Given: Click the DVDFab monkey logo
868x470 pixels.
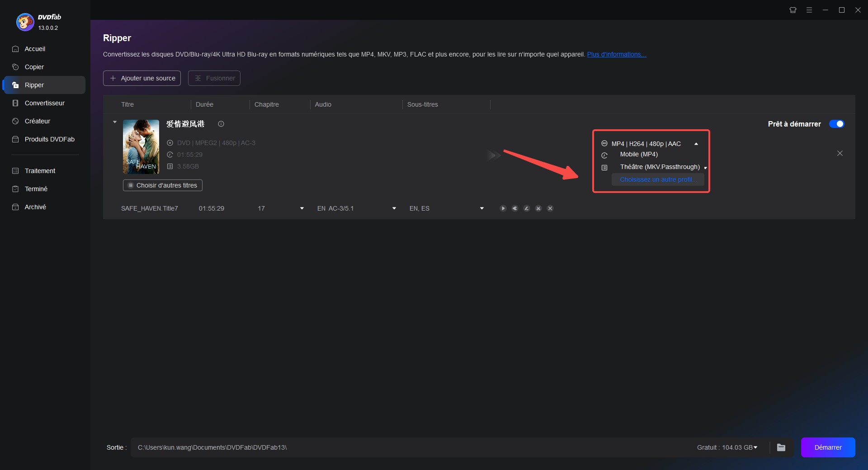Looking at the screenshot, I should point(25,22).
